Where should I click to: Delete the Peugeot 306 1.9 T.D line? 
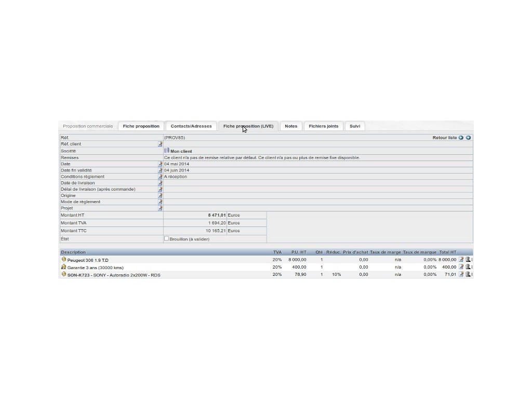(x=468, y=260)
